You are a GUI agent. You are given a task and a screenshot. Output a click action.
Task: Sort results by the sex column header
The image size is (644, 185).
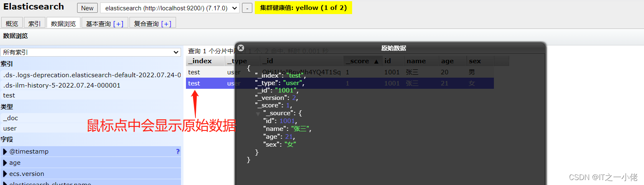point(480,61)
